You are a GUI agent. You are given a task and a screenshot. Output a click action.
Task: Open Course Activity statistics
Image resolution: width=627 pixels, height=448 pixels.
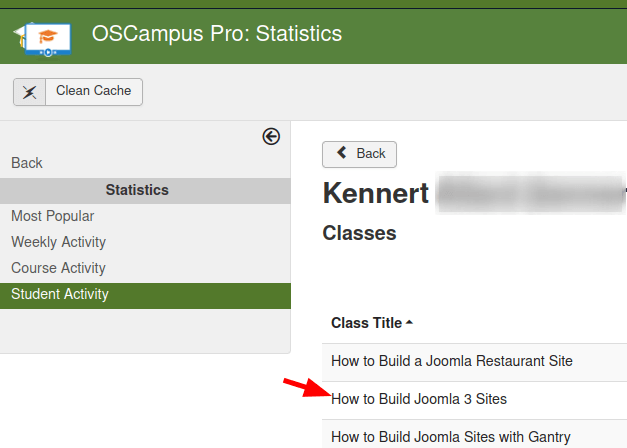pyautogui.click(x=58, y=268)
